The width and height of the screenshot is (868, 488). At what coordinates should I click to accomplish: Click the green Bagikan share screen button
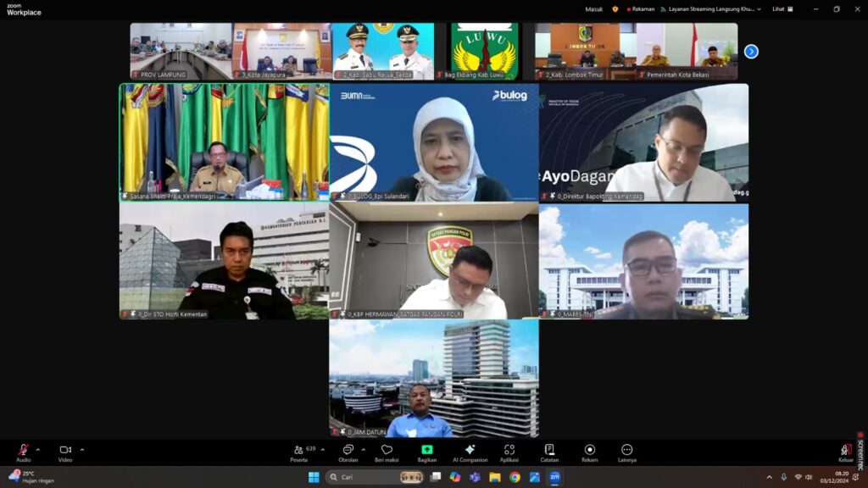(x=427, y=452)
